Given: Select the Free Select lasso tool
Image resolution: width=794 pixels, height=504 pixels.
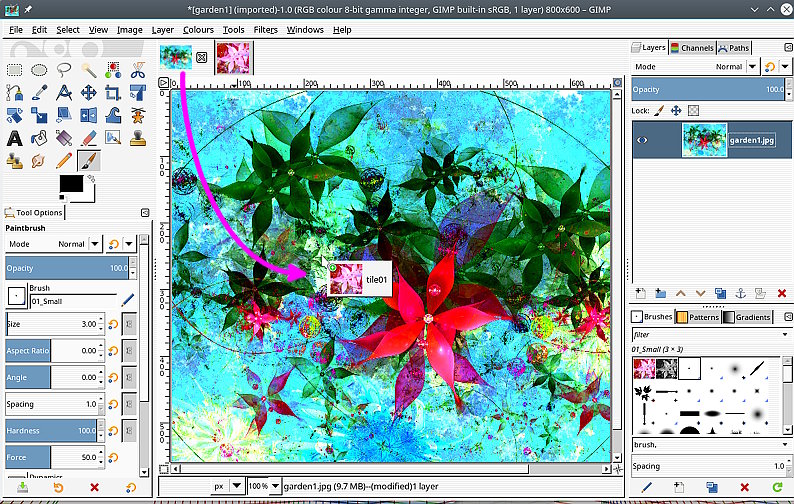Looking at the screenshot, I should tap(64, 70).
